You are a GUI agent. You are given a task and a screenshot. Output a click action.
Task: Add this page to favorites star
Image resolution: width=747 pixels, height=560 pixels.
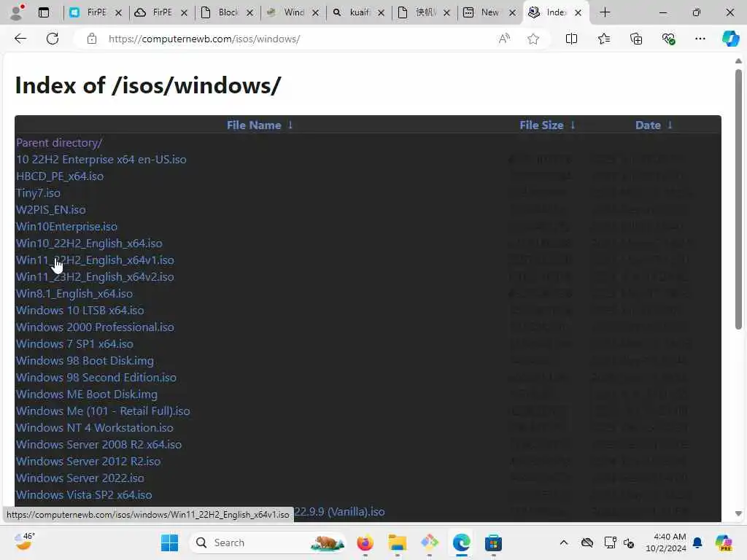coord(533,39)
